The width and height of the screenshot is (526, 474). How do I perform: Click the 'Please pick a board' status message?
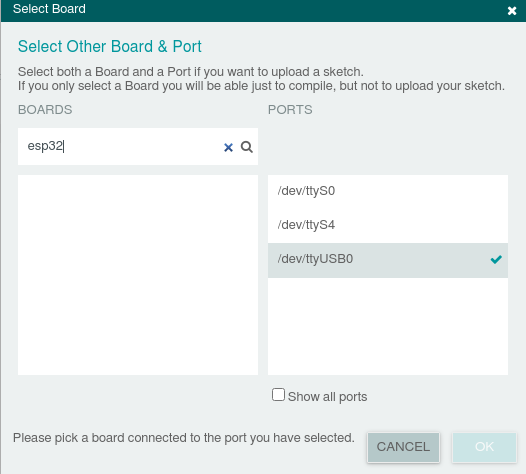(183, 438)
